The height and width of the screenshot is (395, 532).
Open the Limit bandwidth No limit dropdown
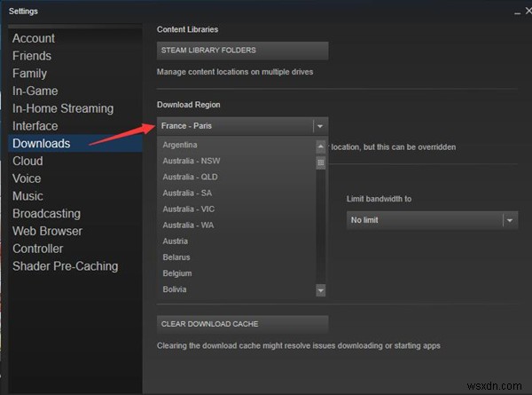tap(432, 220)
